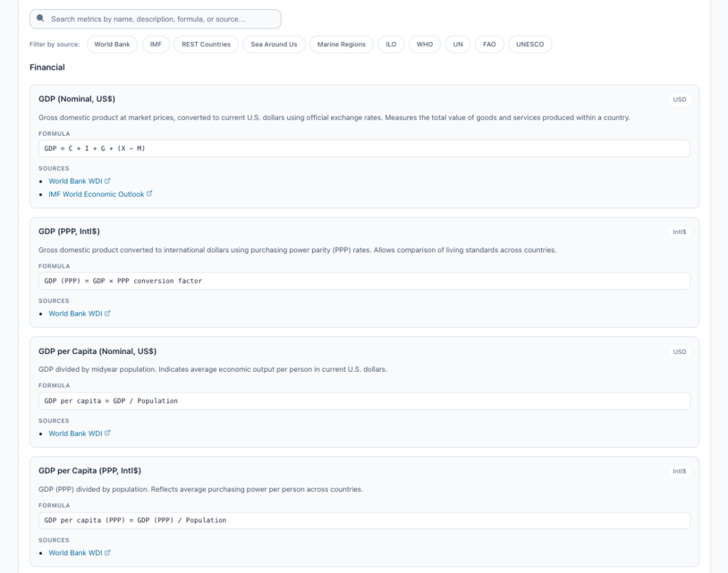Toggle the REST Countries filter chip
The width and height of the screenshot is (728, 573).
pyautogui.click(x=206, y=44)
